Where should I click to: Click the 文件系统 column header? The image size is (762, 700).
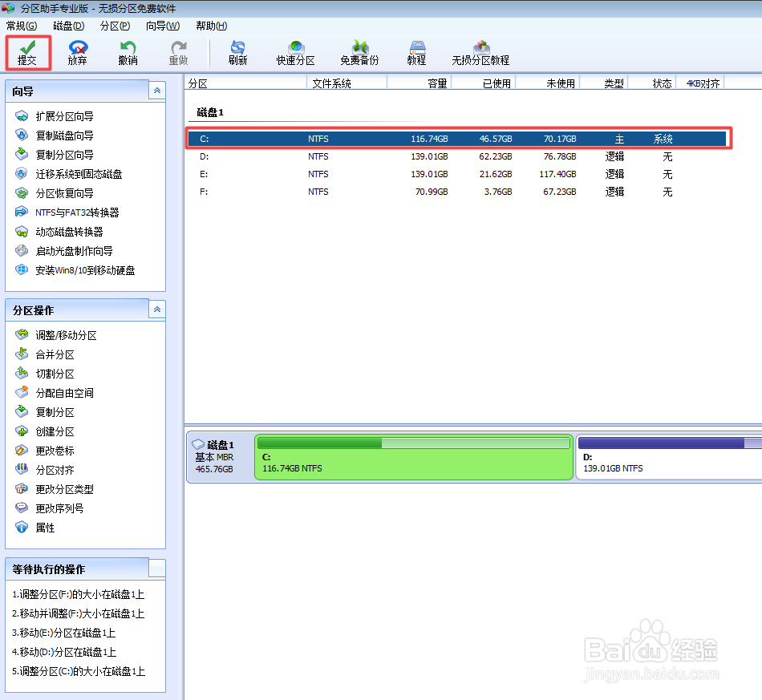pos(347,83)
